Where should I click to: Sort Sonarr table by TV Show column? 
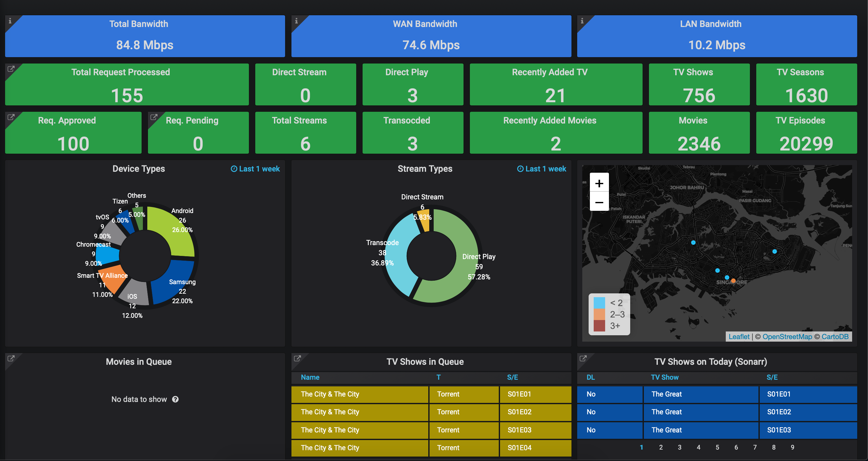click(664, 377)
